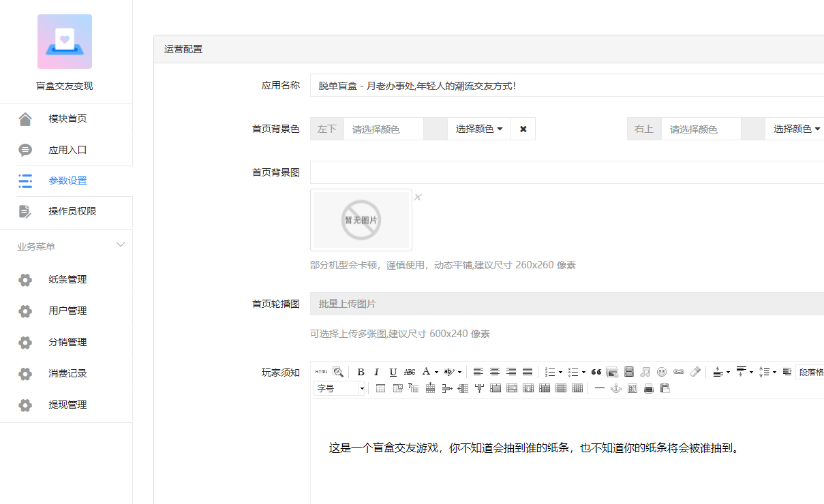This screenshot has height=504, width=824.
Task: Insert video using film icon
Action: coord(629,372)
